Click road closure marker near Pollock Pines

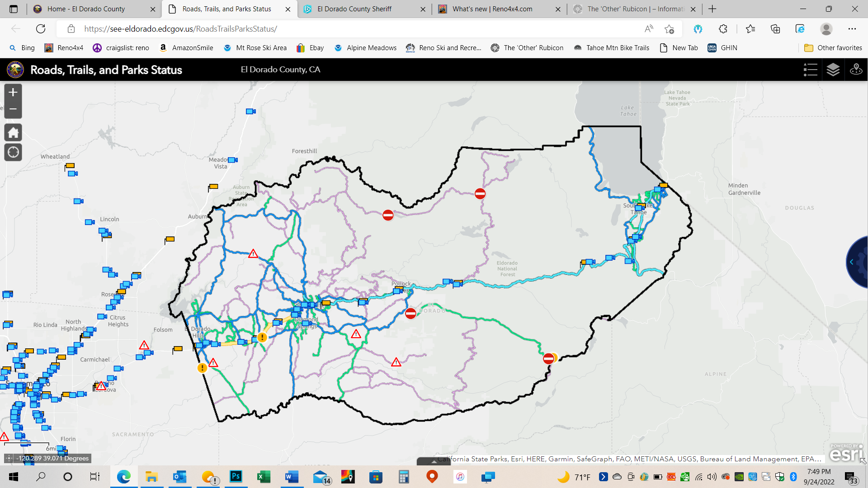tap(410, 314)
